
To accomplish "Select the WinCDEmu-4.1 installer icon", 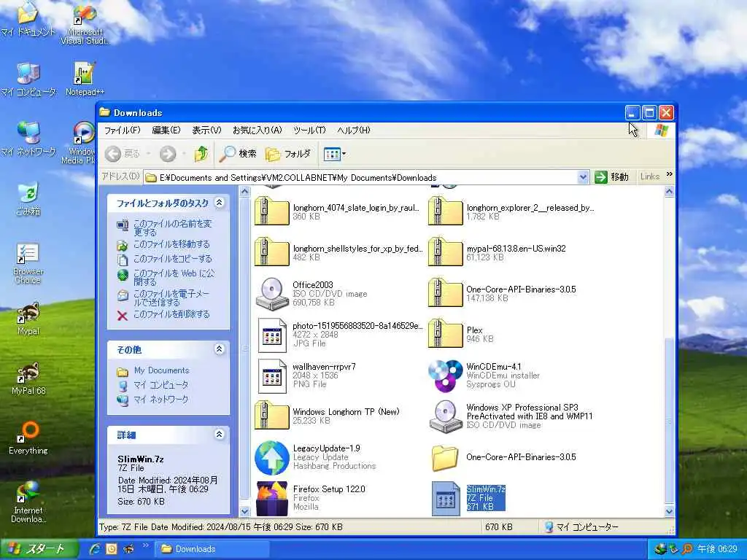I will pos(445,376).
